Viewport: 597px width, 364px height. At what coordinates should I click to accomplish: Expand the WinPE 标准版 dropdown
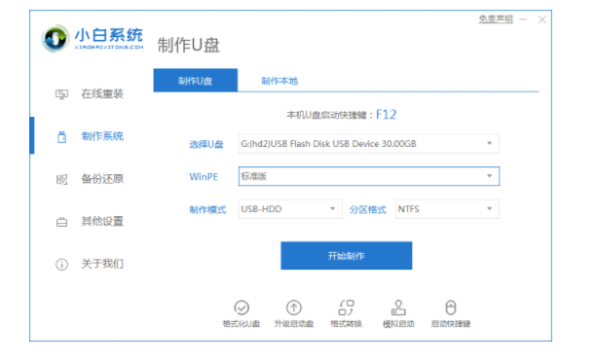click(x=368, y=176)
